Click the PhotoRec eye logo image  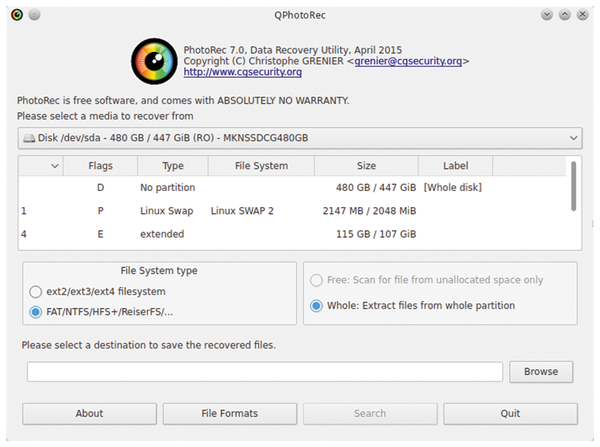click(154, 61)
